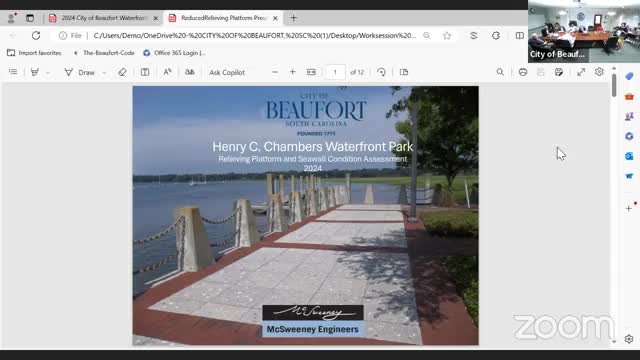Open the browser profile icon
The width and height of the screenshot is (640, 360).
click(11, 18)
